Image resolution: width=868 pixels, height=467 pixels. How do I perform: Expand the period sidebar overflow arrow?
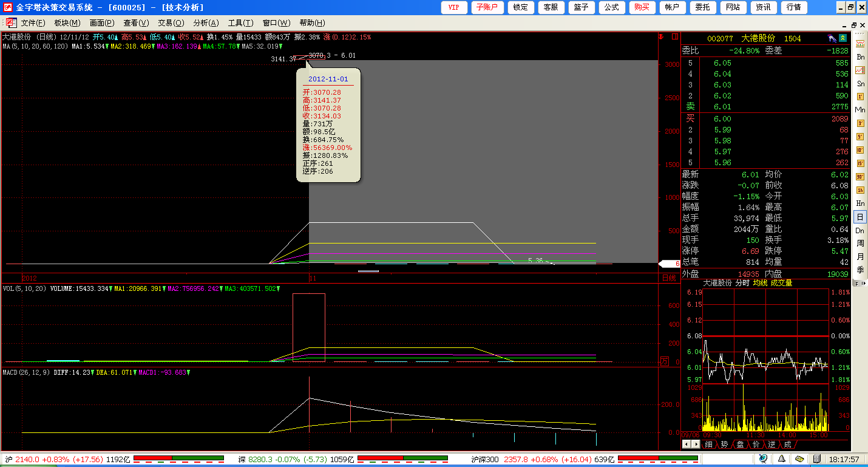tap(860, 284)
